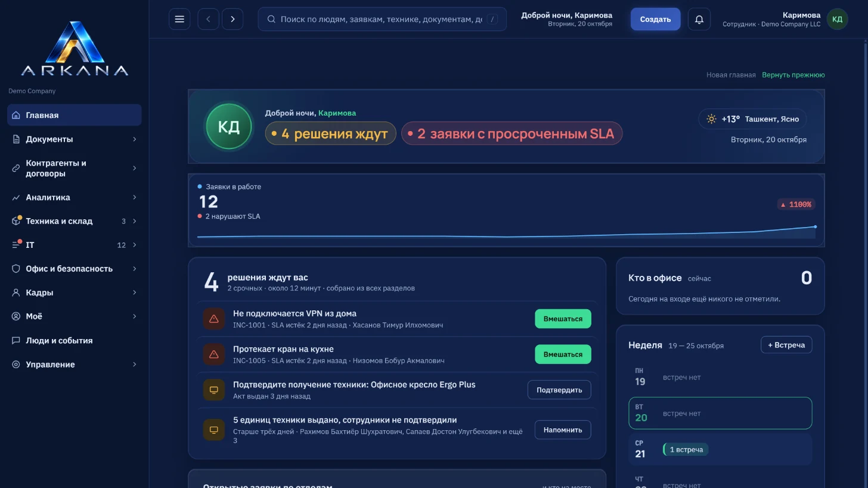Open the Люди и события menu item
The height and width of the screenshot is (488, 868).
point(75,340)
